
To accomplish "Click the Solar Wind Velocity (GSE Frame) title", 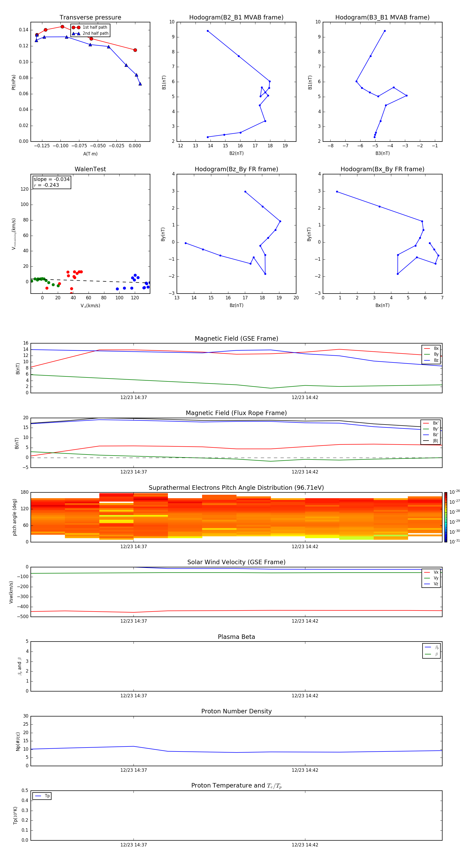I will 236,562.
